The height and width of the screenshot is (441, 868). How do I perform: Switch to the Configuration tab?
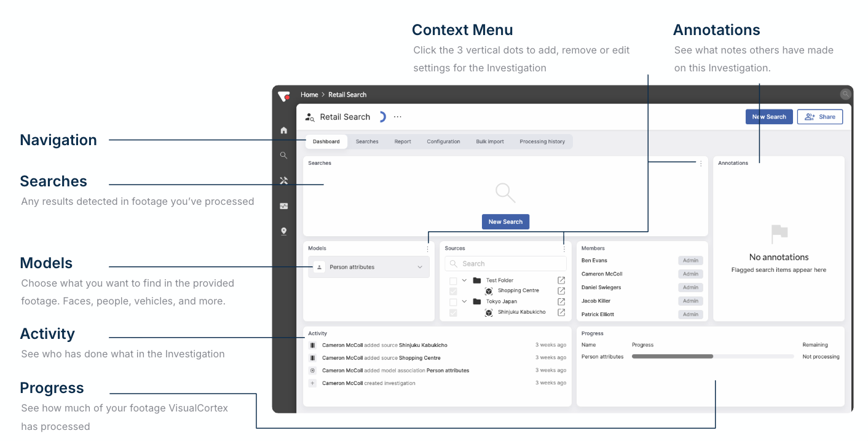[443, 141]
